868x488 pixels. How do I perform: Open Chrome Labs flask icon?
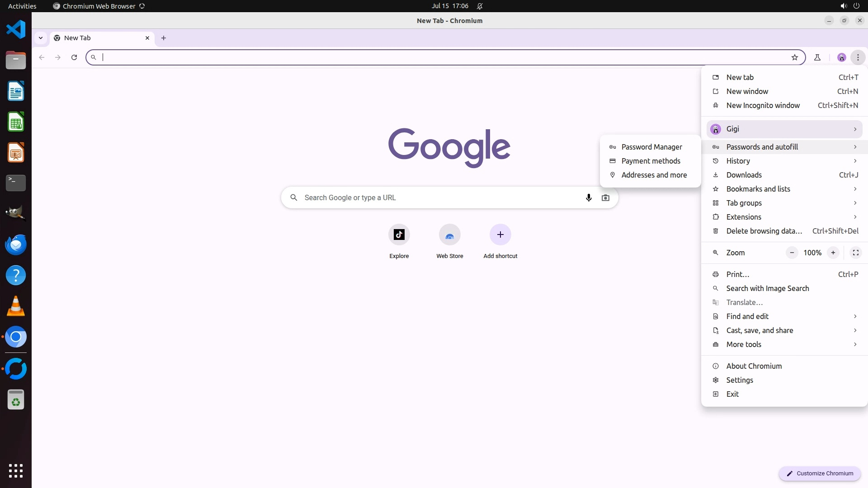817,57
